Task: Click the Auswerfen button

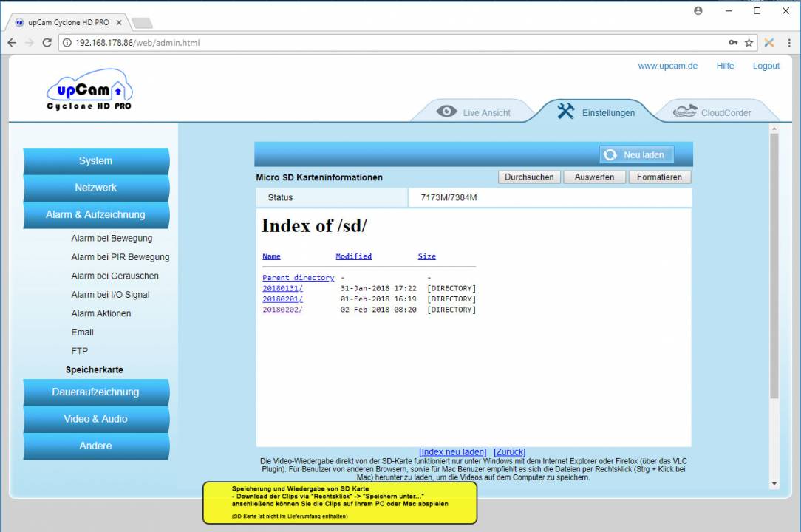Action: tap(594, 177)
